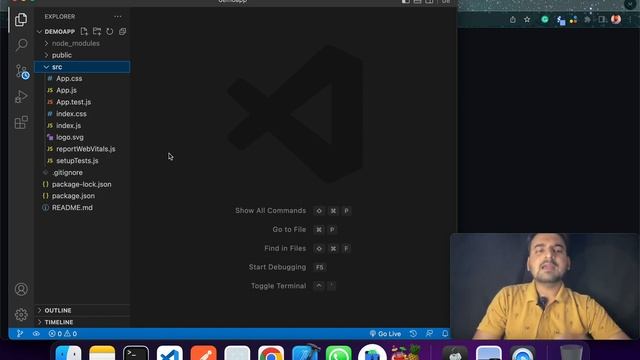This screenshot has width=640, height=360.
Task: Click the New File icon in DEMOAPP header
Action: click(x=84, y=31)
